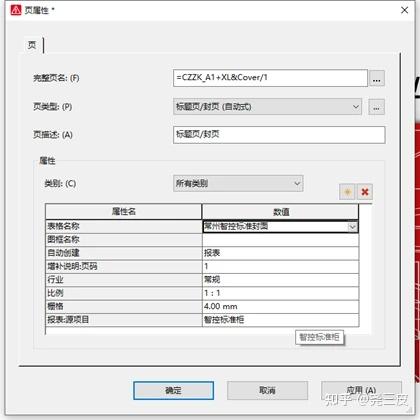Viewport: 420px width, 420px height.
Task: Click the 数值 column header
Action: tap(281, 211)
